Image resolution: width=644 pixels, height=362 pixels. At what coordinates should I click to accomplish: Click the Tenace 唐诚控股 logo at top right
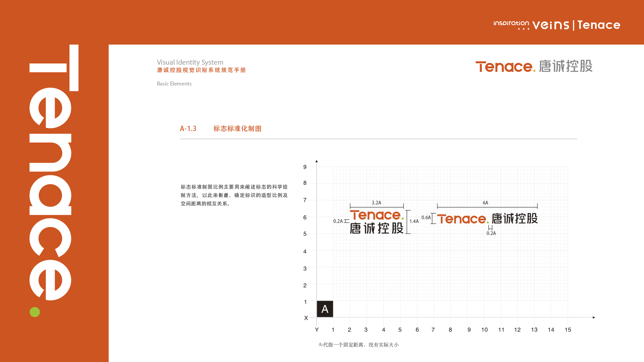[x=534, y=66]
